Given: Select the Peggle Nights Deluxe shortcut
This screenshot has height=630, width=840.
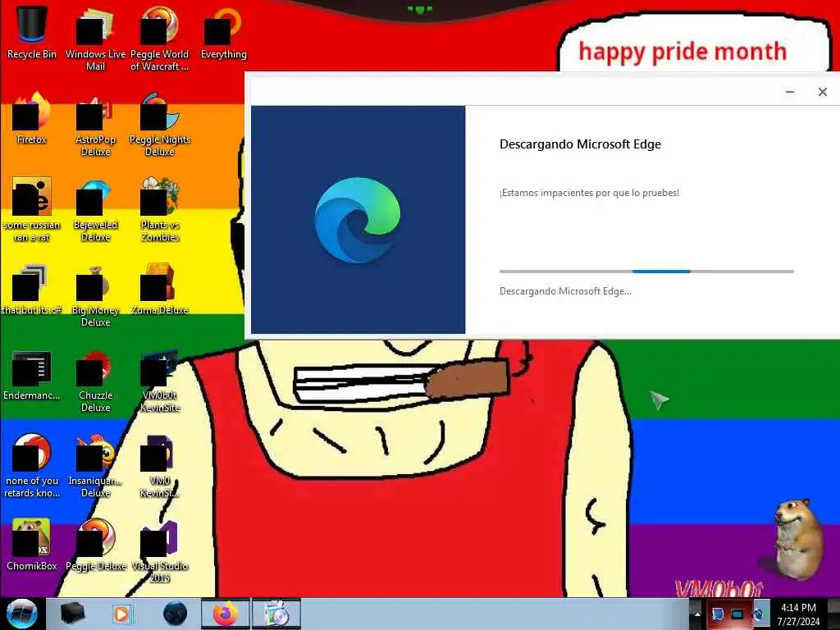Looking at the screenshot, I should click(x=159, y=125).
